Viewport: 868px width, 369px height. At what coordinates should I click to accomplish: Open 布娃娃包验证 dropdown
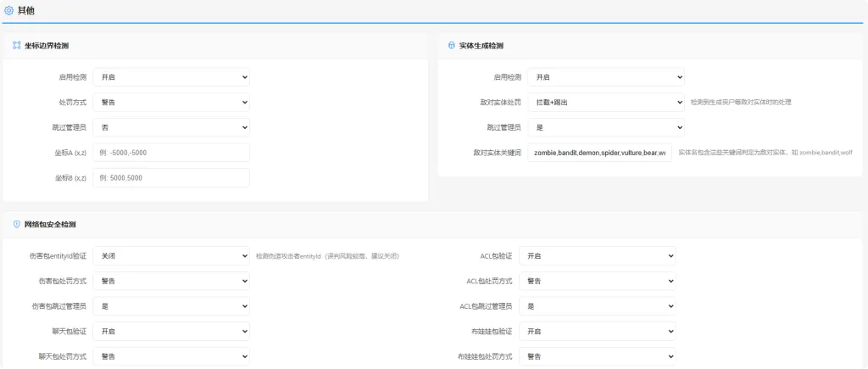point(598,332)
